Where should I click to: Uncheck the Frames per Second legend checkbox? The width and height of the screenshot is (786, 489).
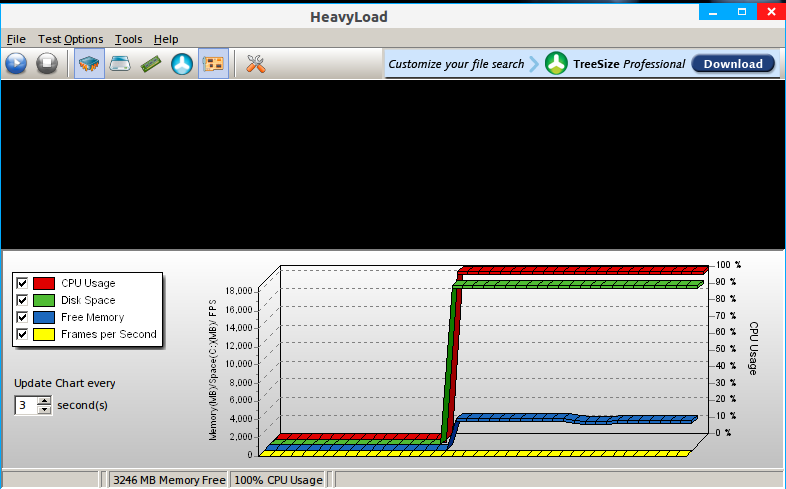point(22,334)
